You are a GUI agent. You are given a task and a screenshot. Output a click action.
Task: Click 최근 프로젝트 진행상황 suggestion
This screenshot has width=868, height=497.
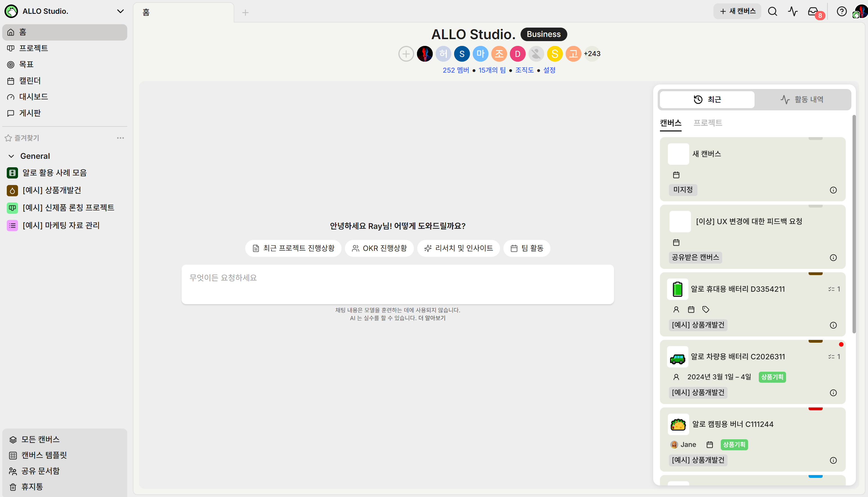293,248
